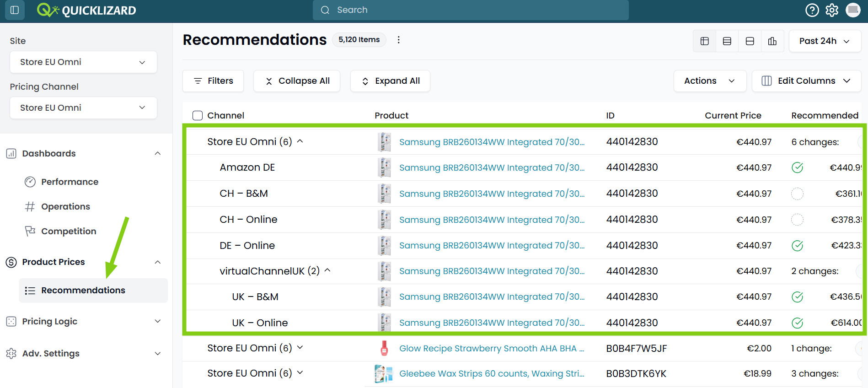Expand the Glow Recipe Store EU Omni (6) row
Screen dimensions: 868x388
[x=300, y=348]
